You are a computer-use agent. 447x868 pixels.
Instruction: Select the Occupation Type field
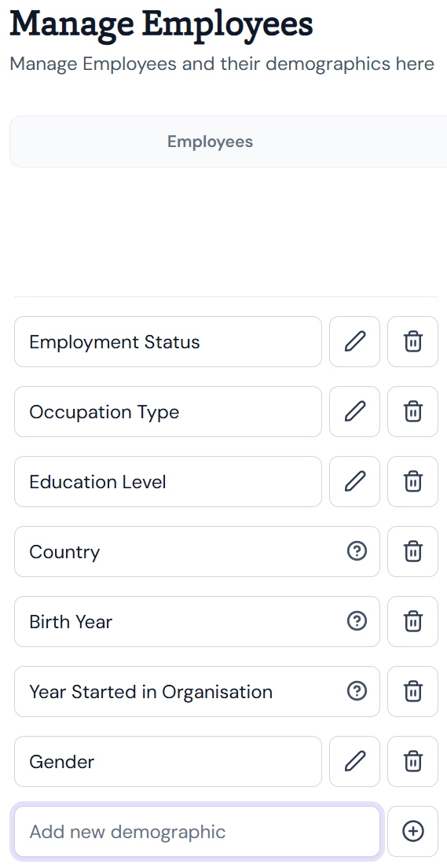(x=167, y=411)
